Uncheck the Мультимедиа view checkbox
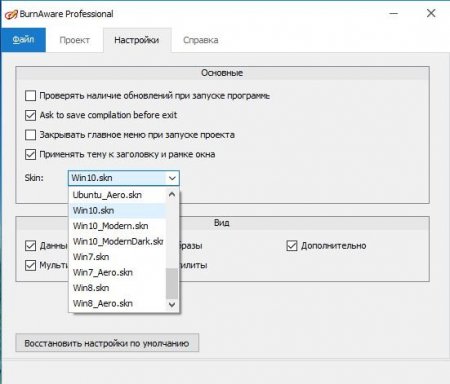The image size is (450, 384). (30, 265)
